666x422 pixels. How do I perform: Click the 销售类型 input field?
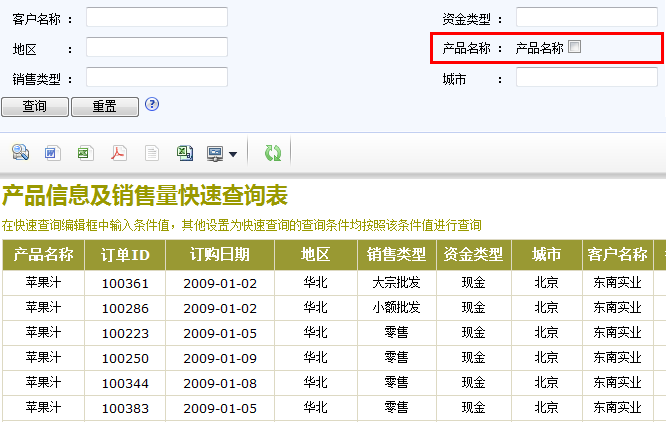pyautogui.click(x=156, y=77)
